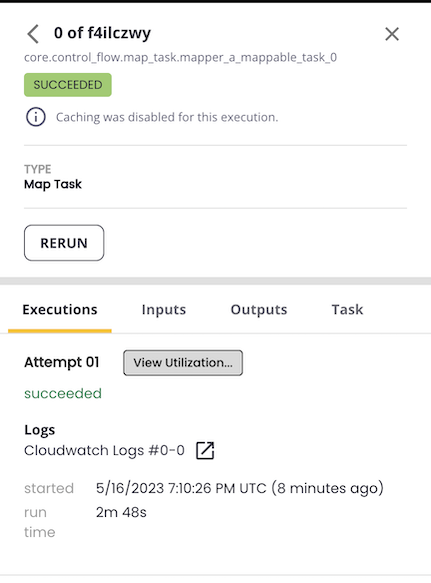Click the caching disabled message text
The image size is (431, 583).
click(167, 117)
